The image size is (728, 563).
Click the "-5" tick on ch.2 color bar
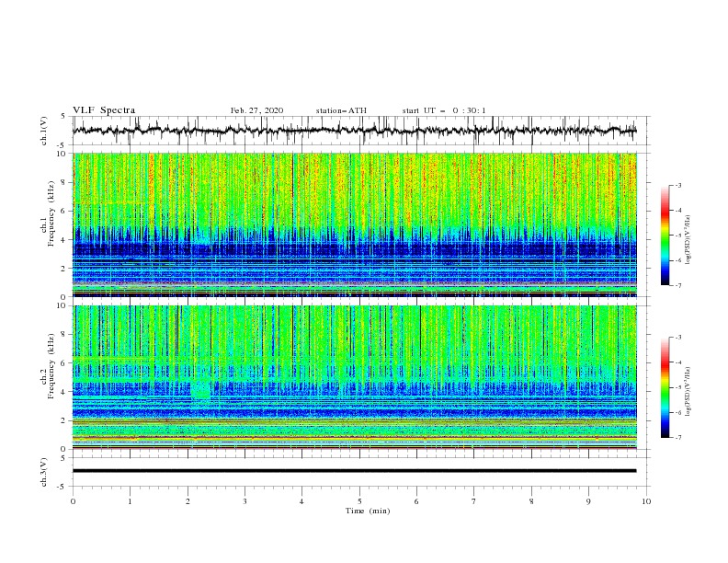click(x=678, y=387)
